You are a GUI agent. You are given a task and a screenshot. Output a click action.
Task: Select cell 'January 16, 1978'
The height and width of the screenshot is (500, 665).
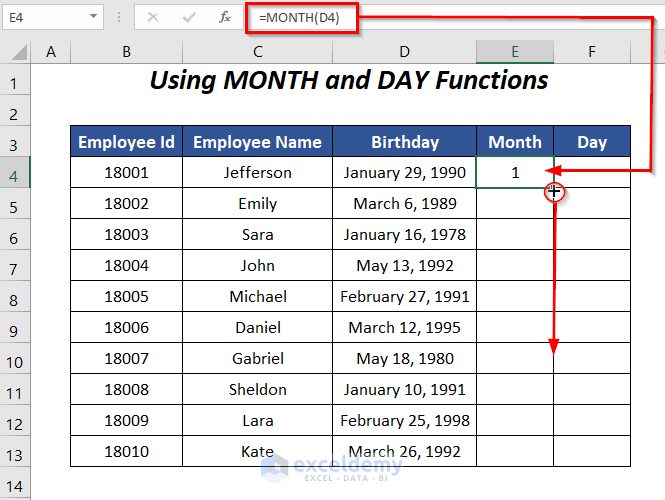coord(405,234)
